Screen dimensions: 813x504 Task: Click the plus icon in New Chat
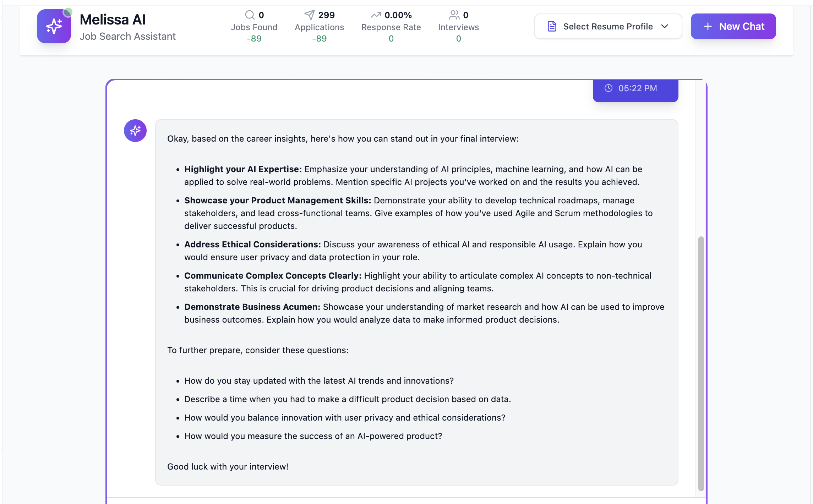coord(708,26)
